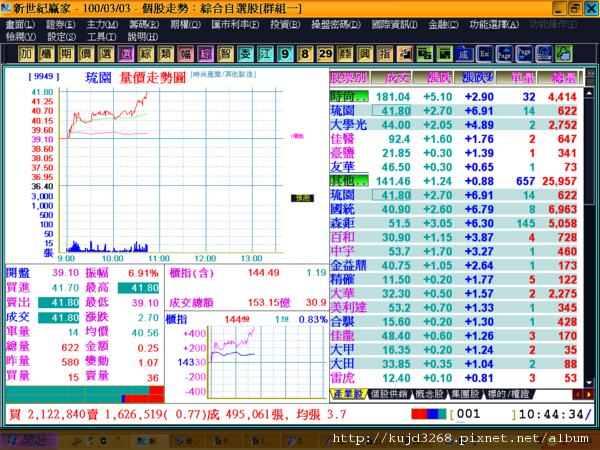This screenshot has width=600, height=450.
Task: Click the 類 toolbar icon
Action: [x=165, y=54]
